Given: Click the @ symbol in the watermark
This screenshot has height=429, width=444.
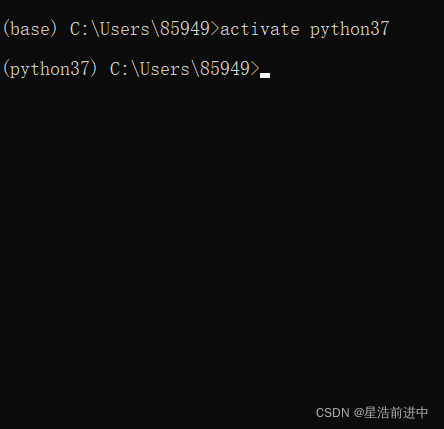Looking at the screenshot, I should pos(358,413).
